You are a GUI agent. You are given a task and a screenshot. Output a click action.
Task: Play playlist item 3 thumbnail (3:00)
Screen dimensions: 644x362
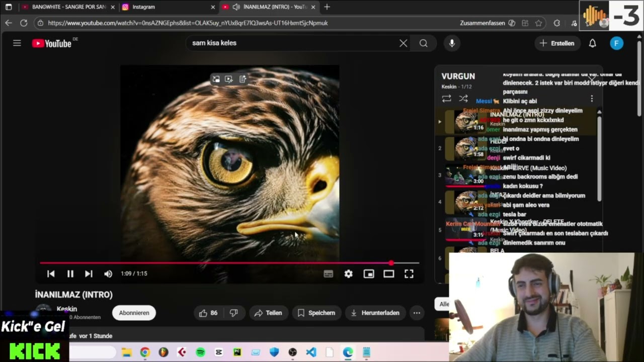[x=466, y=175]
